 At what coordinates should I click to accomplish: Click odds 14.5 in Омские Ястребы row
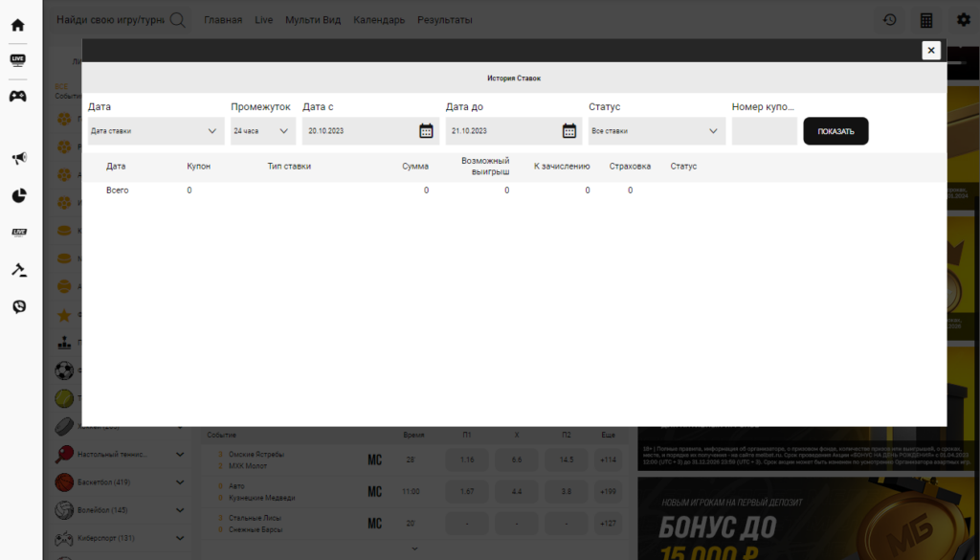pyautogui.click(x=567, y=460)
